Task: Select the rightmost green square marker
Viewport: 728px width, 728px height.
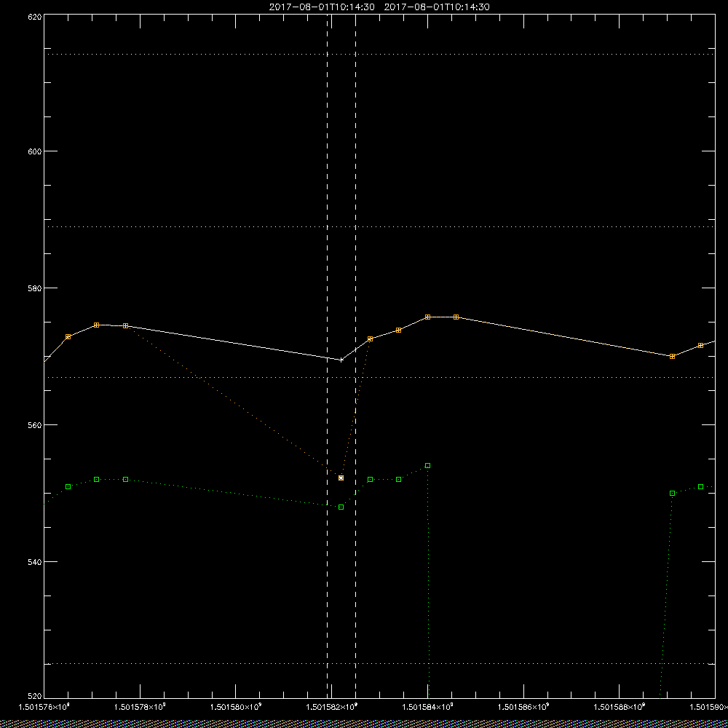Action: click(700, 486)
